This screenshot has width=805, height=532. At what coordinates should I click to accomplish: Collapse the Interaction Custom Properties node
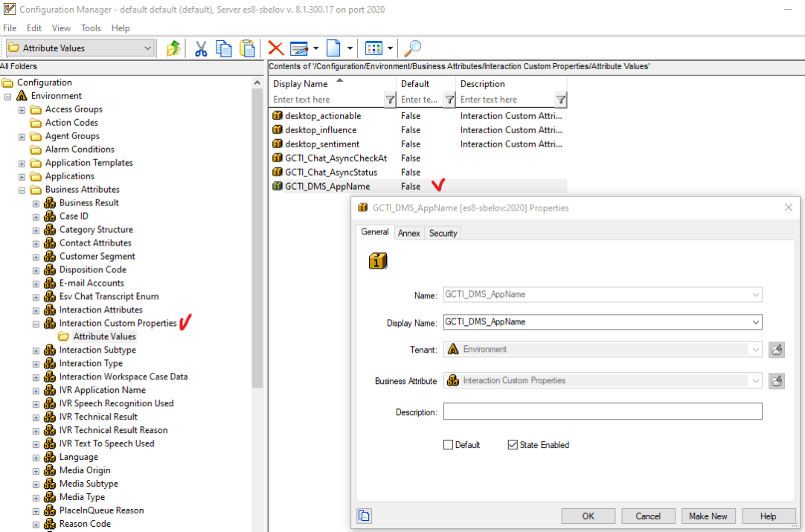click(34, 323)
